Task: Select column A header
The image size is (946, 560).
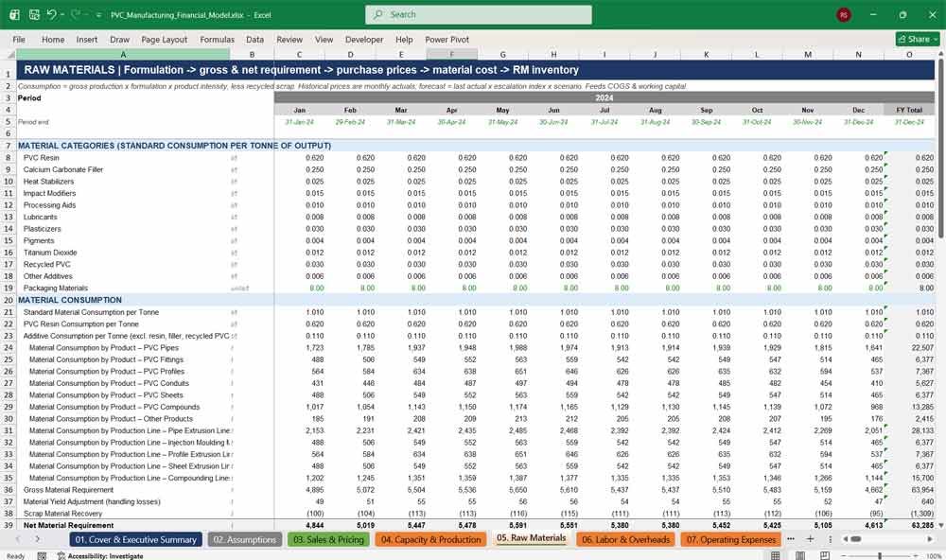Action: (123, 54)
